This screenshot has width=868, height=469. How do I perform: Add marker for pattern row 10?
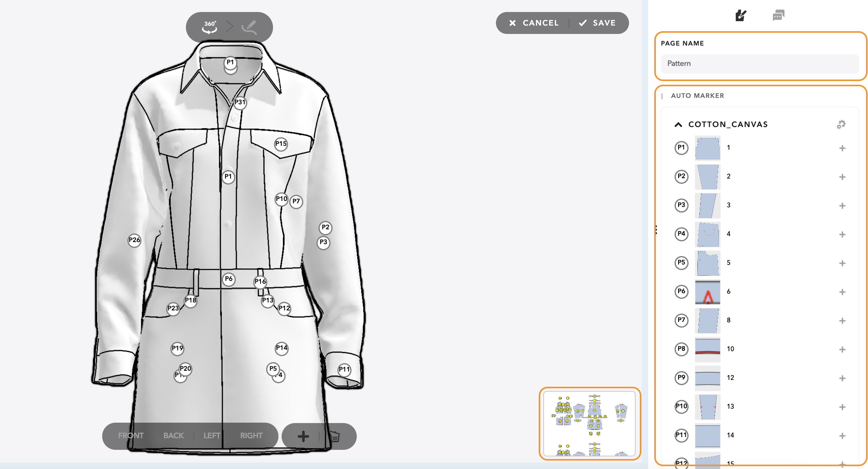tap(842, 350)
